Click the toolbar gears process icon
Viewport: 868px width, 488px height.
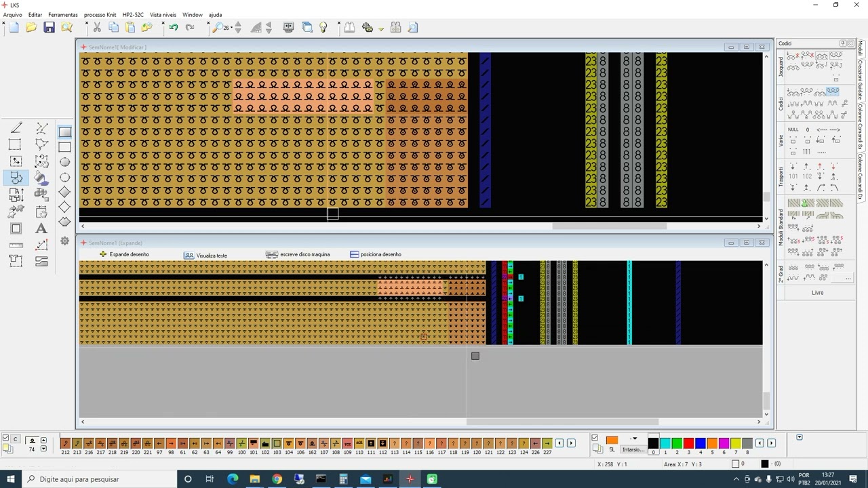[x=368, y=27]
